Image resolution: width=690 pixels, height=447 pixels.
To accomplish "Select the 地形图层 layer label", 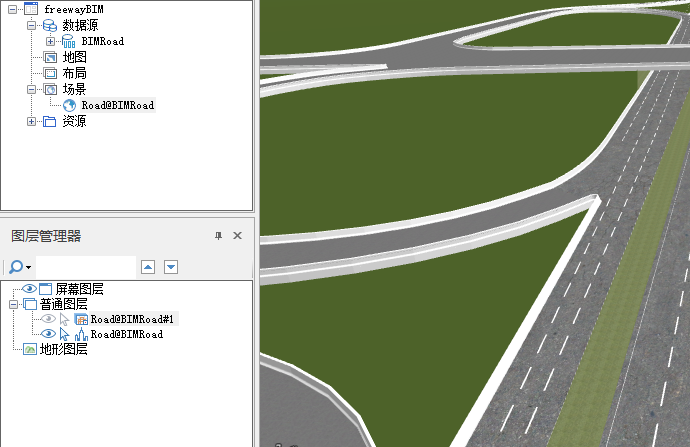I will click(x=64, y=349).
